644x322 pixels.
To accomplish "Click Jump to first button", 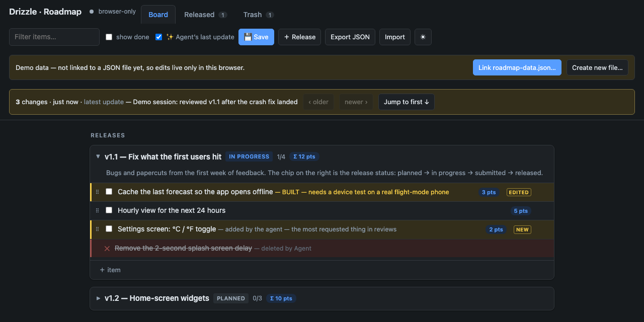I will click(x=407, y=102).
